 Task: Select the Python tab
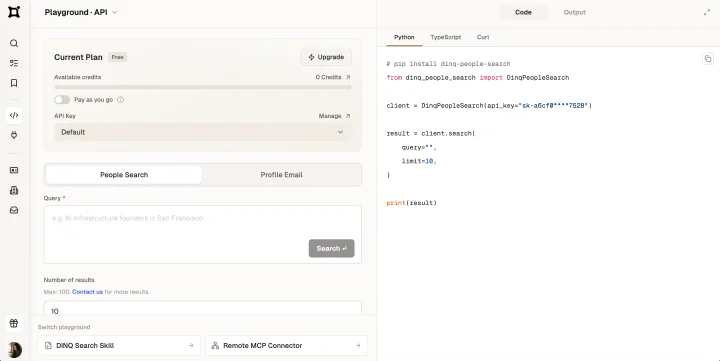pyautogui.click(x=404, y=37)
